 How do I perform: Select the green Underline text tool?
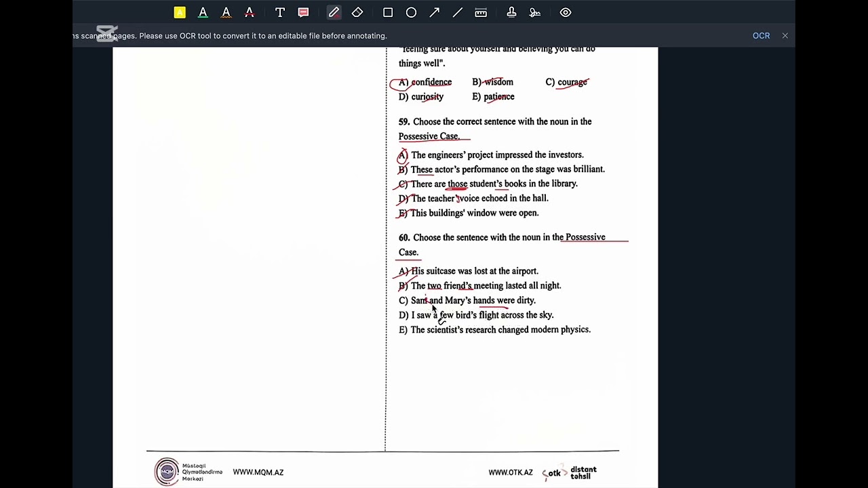(203, 12)
